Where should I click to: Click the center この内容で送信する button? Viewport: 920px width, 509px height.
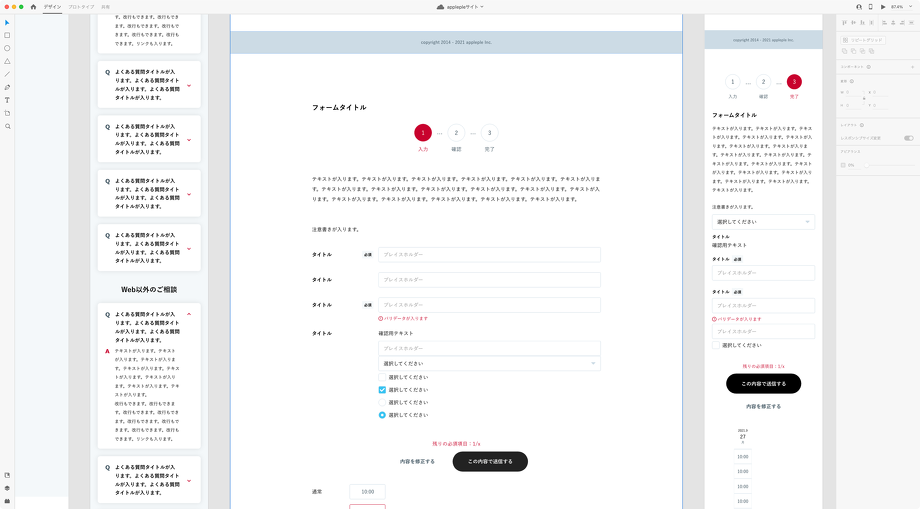tap(490, 462)
